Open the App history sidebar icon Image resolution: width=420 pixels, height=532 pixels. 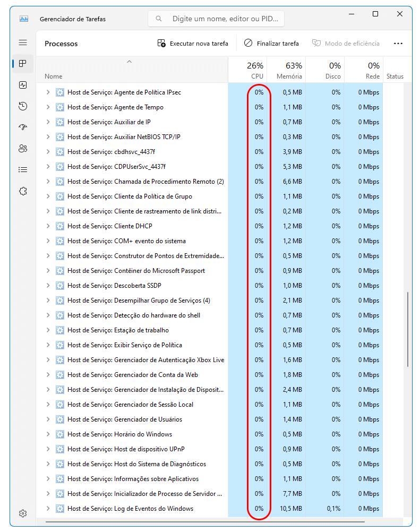(23, 106)
